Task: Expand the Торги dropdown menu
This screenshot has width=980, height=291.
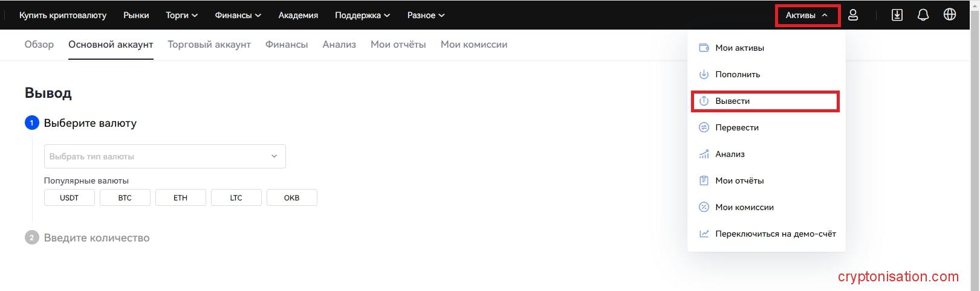Action: 181,15
